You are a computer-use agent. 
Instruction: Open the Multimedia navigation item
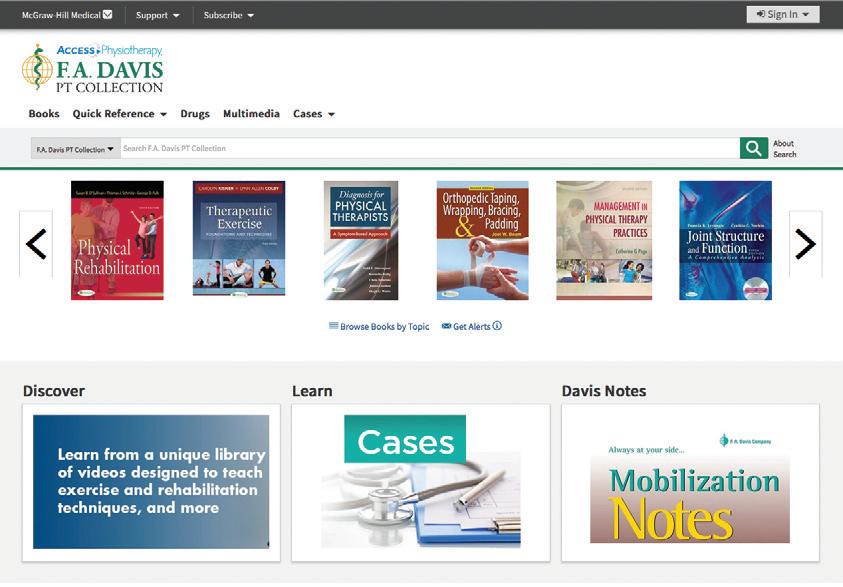251,113
